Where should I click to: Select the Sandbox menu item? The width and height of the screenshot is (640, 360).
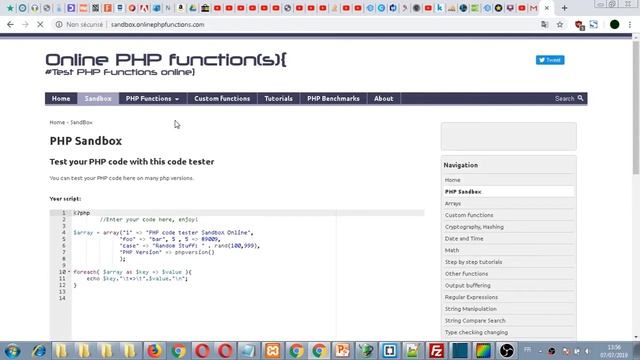(98, 98)
